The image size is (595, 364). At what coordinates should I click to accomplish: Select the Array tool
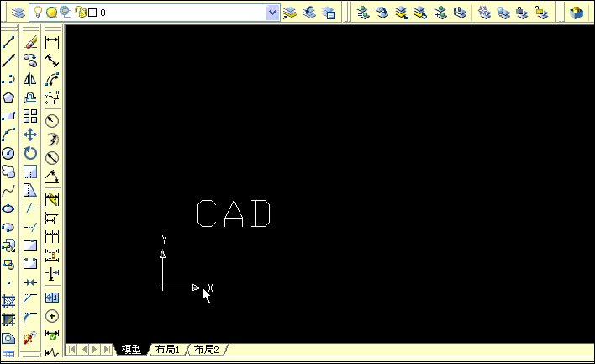tap(30, 116)
